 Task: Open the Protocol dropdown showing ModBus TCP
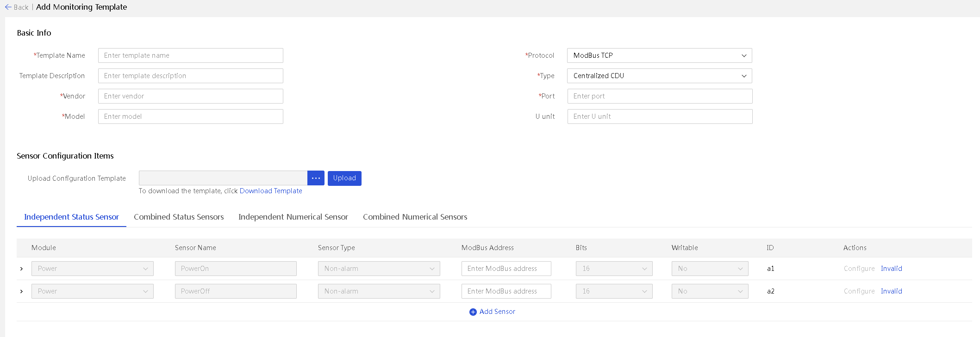659,55
